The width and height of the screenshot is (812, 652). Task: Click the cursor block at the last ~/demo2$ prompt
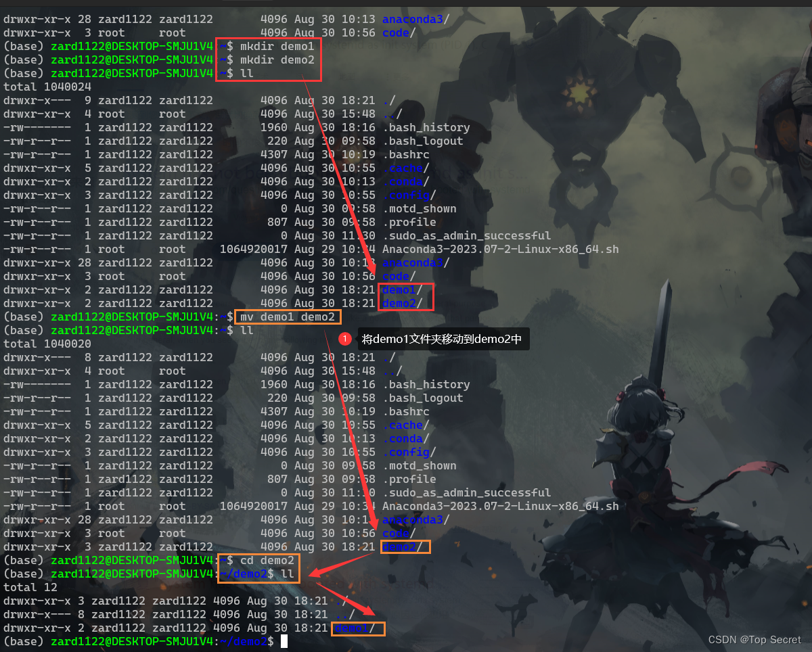tap(284, 641)
